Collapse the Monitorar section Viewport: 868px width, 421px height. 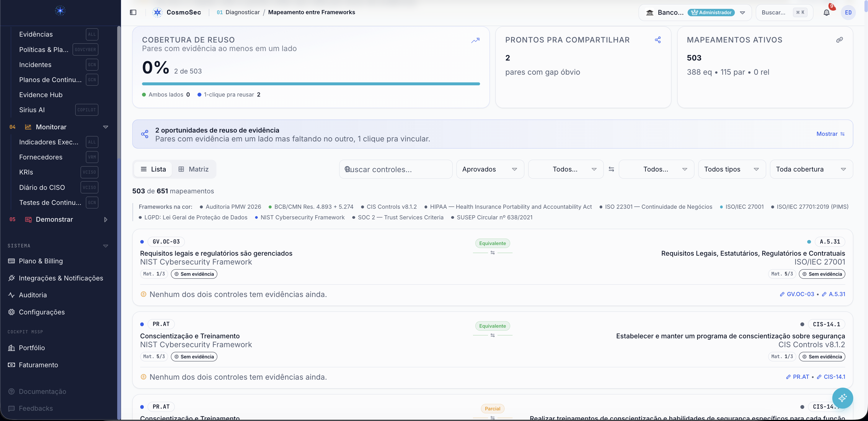coord(105,127)
